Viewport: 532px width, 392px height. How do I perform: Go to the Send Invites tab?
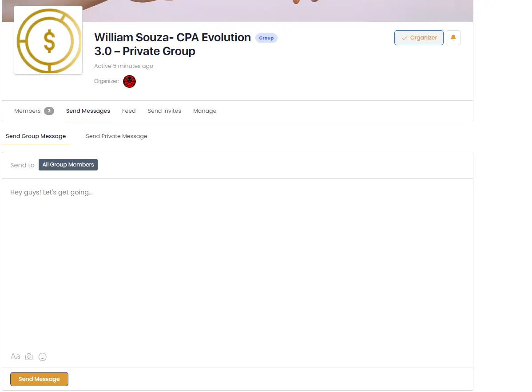164,111
